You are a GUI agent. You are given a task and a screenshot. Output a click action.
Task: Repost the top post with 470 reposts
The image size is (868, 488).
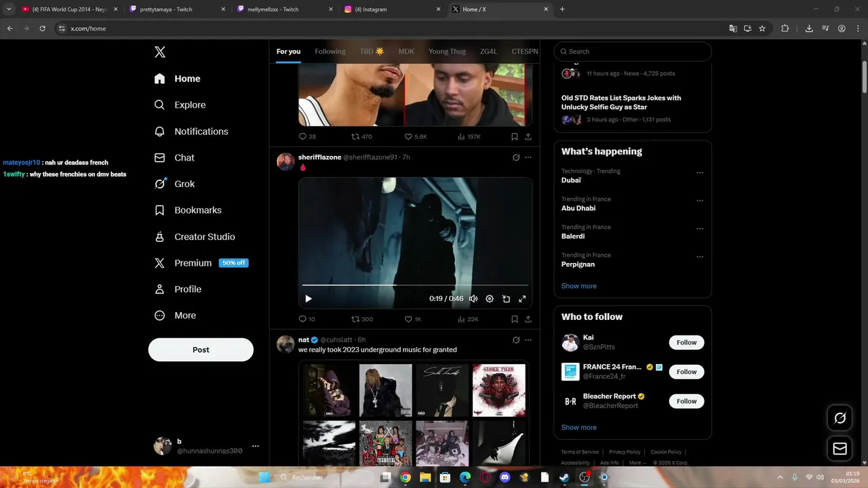pos(361,136)
